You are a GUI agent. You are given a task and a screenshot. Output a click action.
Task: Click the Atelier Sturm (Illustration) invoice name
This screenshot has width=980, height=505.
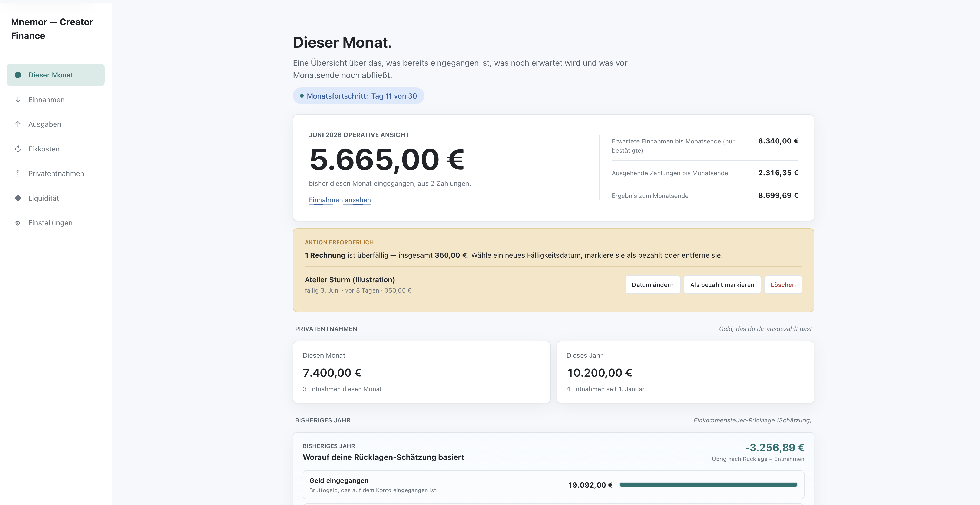pyautogui.click(x=350, y=280)
